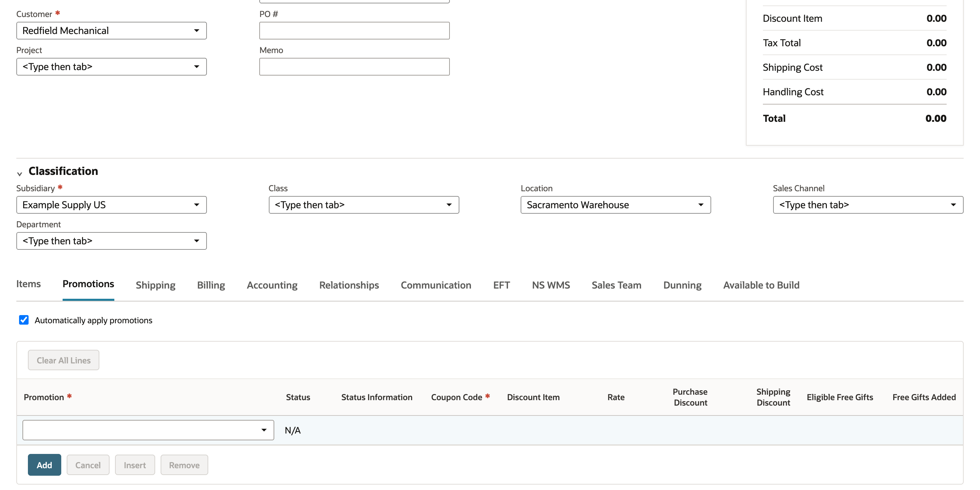Open the Customer dropdown showing Redfield Mechanical
The height and width of the screenshot is (490, 980).
tap(111, 30)
